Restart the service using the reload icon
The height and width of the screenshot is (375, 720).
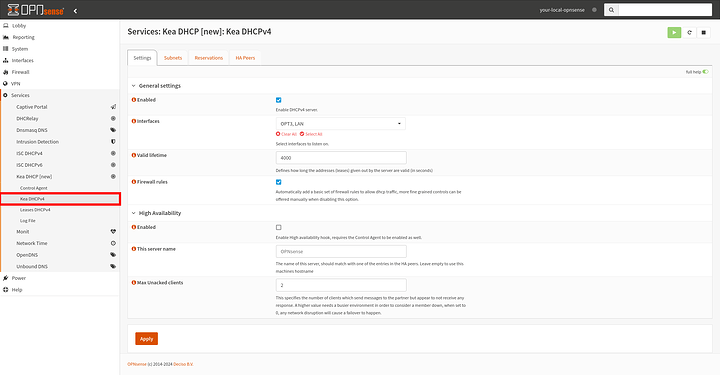[689, 33]
